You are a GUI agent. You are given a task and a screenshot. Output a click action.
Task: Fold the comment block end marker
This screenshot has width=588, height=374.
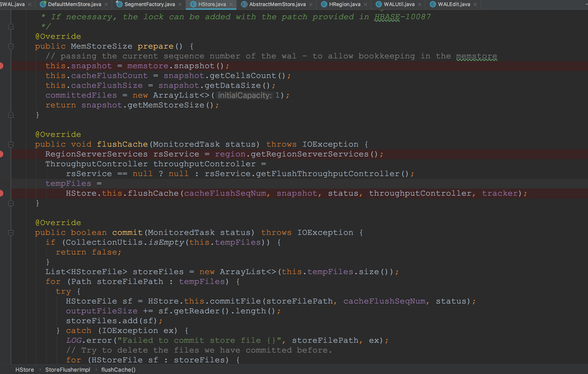click(11, 27)
